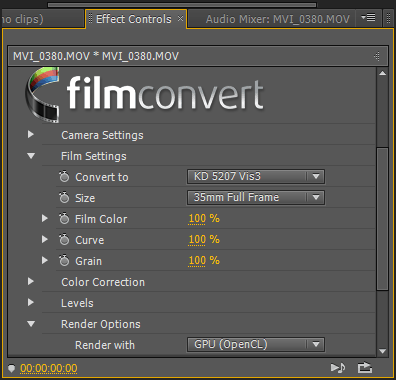This screenshot has width=396, height=380.
Task: Click the Grain 100 % value
Action: [204, 261]
